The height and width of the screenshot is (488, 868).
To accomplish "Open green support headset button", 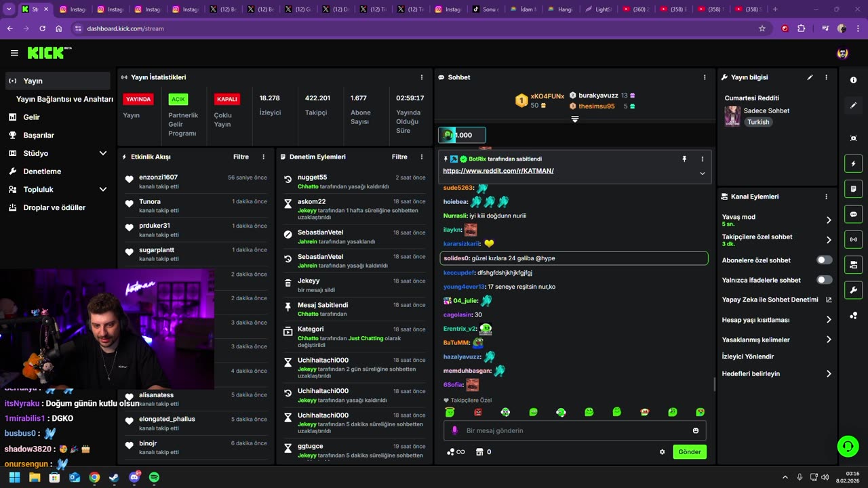I will [x=848, y=446].
